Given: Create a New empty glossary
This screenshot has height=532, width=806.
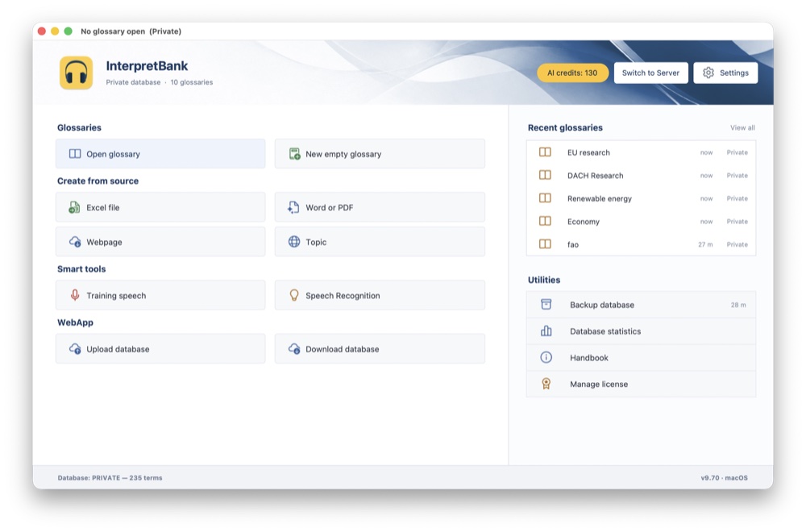Looking at the screenshot, I should (380, 154).
